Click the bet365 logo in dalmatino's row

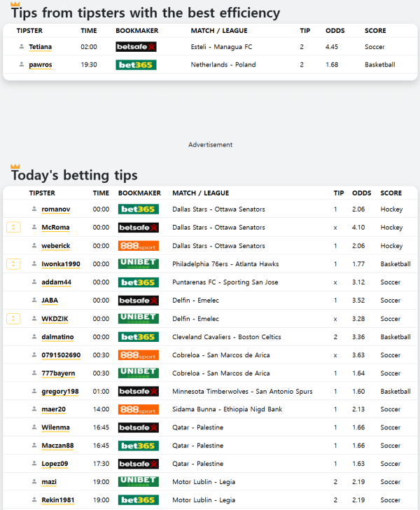coord(138,337)
